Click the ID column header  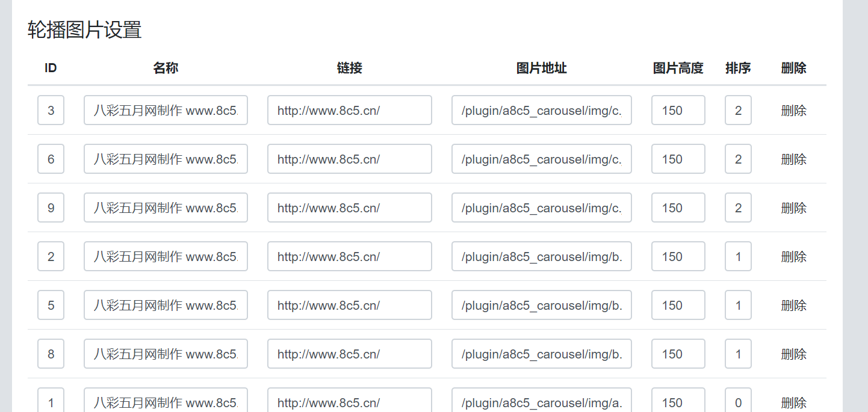pyautogui.click(x=51, y=68)
